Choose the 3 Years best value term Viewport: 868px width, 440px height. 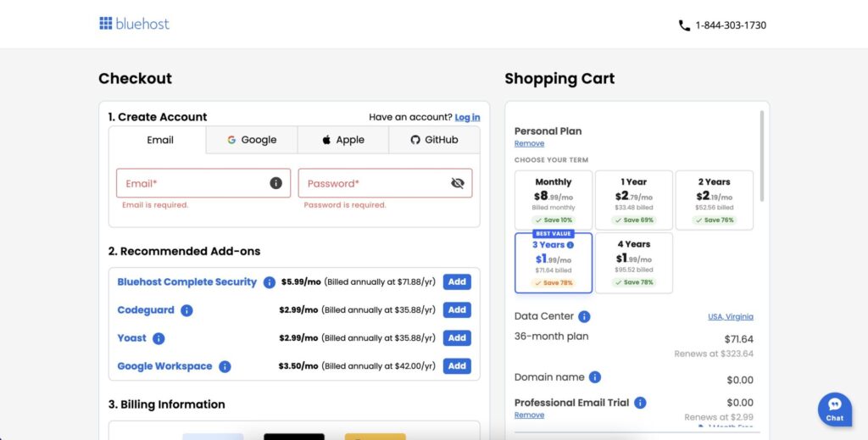(x=554, y=263)
